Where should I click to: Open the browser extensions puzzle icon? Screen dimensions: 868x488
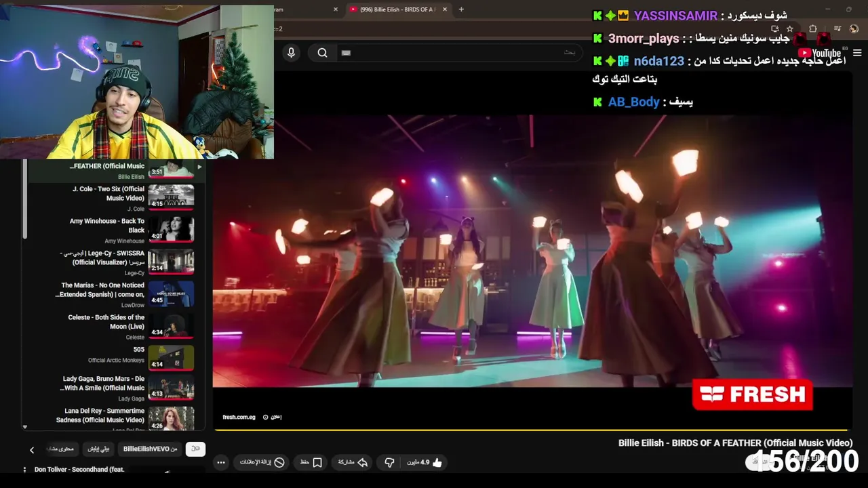(x=813, y=28)
